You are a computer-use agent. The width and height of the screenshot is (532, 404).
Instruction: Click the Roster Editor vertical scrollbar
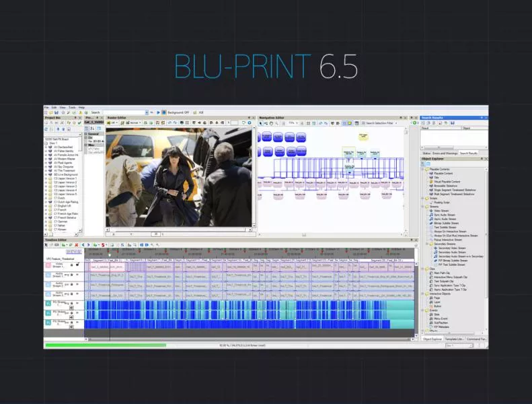coord(254,176)
